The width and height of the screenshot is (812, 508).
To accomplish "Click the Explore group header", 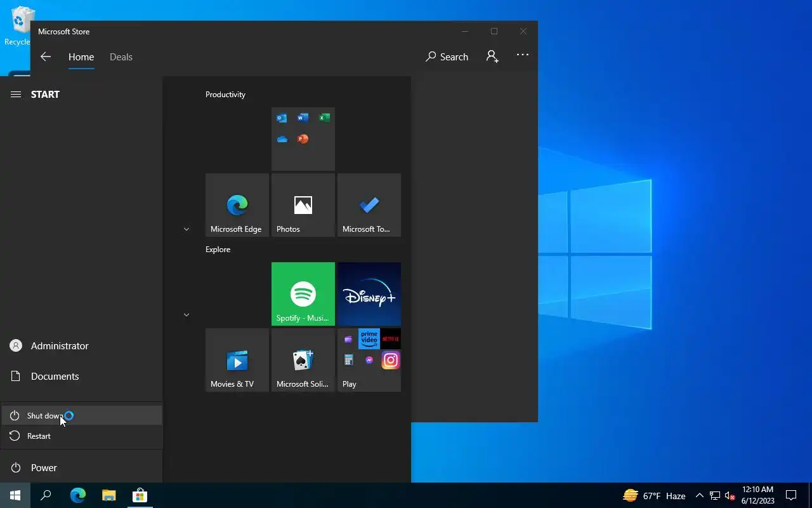I will tap(218, 249).
